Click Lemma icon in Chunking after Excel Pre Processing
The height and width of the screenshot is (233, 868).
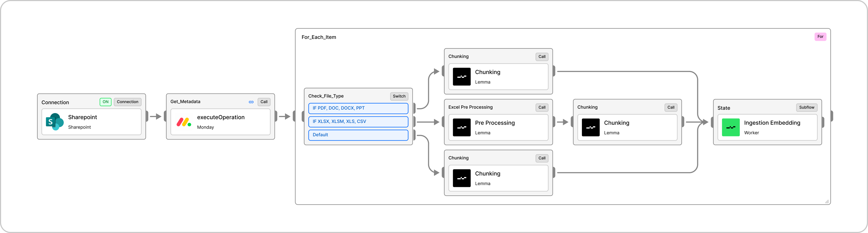[591, 127]
